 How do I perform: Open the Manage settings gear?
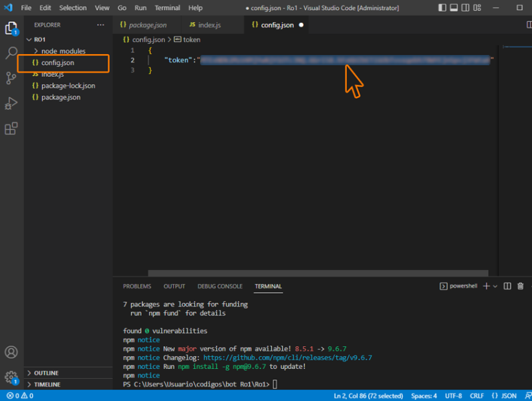click(x=11, y=378)
